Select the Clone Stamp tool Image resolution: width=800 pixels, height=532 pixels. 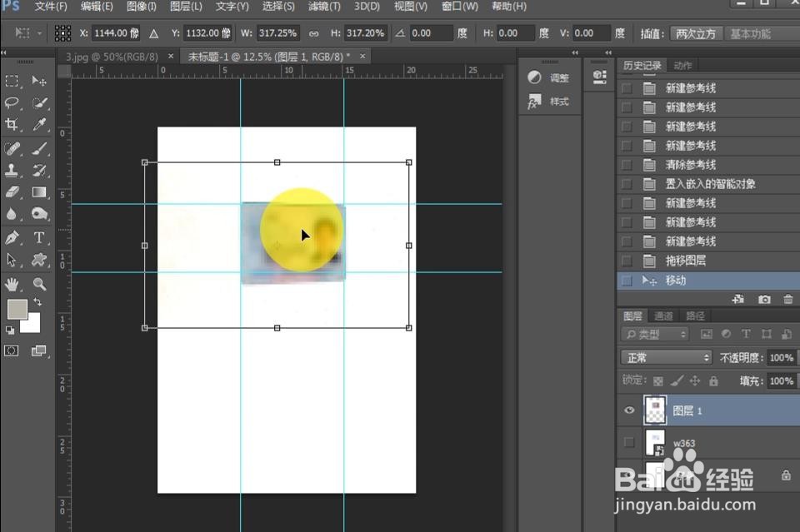(x=12, y=170)
